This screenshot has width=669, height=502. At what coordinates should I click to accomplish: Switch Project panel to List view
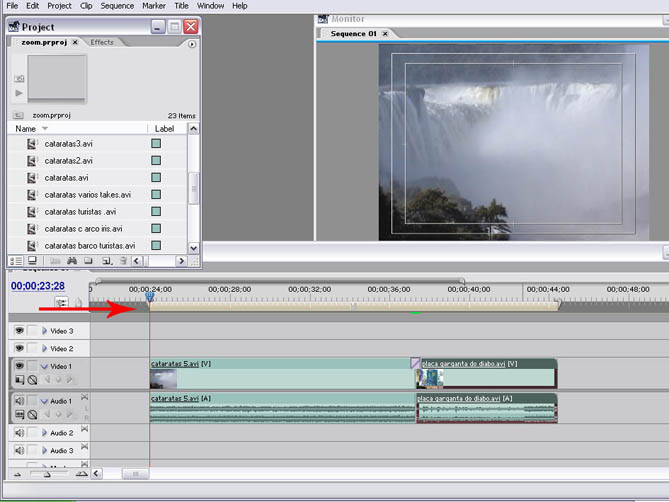(x=17, y=261)
